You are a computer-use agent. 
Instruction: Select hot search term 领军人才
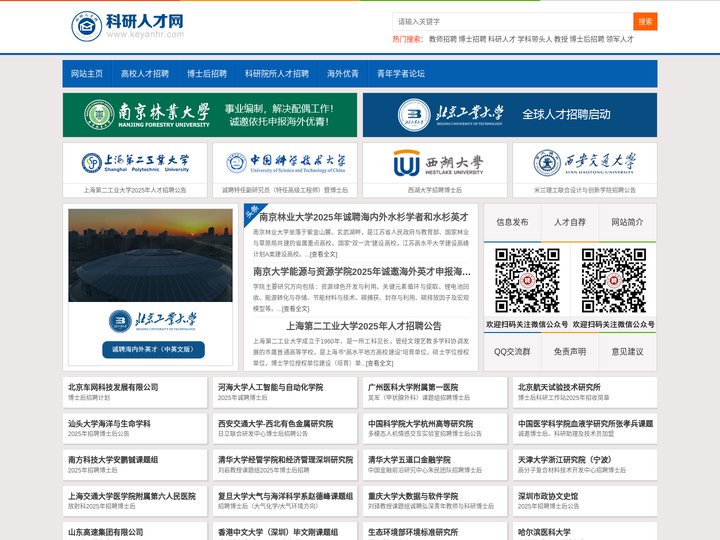click(x=620, y=39)
